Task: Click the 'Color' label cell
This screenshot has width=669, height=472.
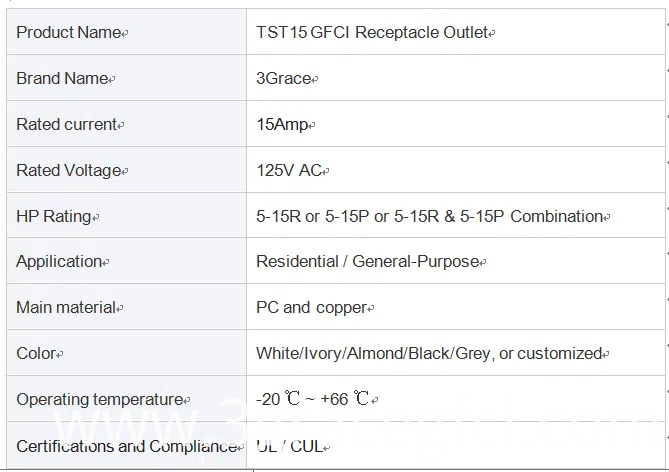Action: pos(36,354)
